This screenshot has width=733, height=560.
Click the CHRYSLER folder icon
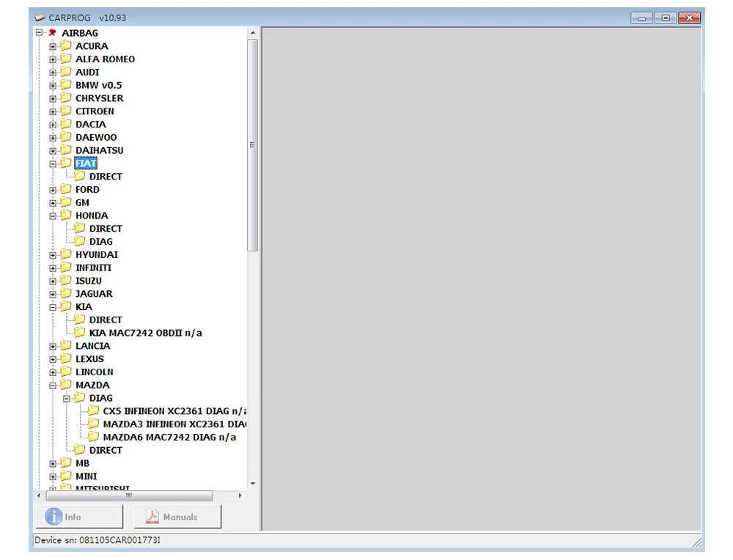66,97
